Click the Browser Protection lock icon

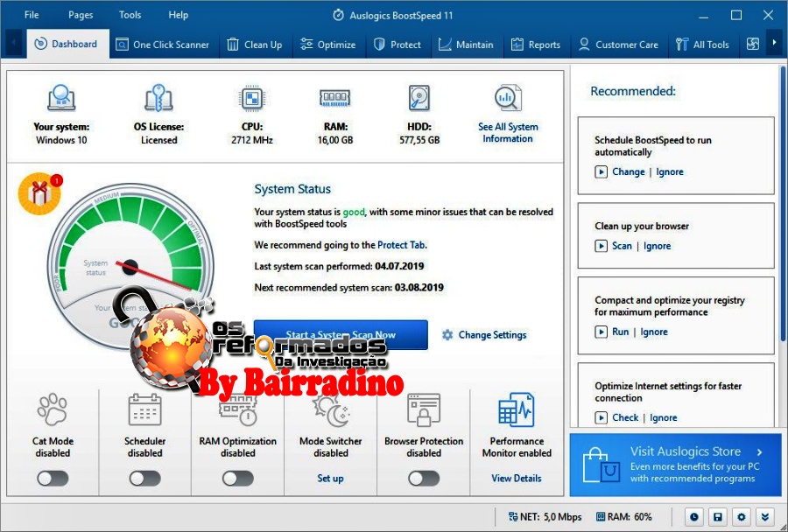(x=424, y=409)
